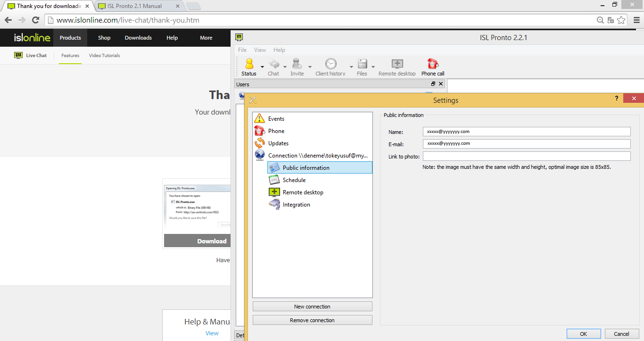Screen dimensions: 644x341
Task: Close the ISL Pronto 2.1 Manual tab
Action: (x=177, y=6)
